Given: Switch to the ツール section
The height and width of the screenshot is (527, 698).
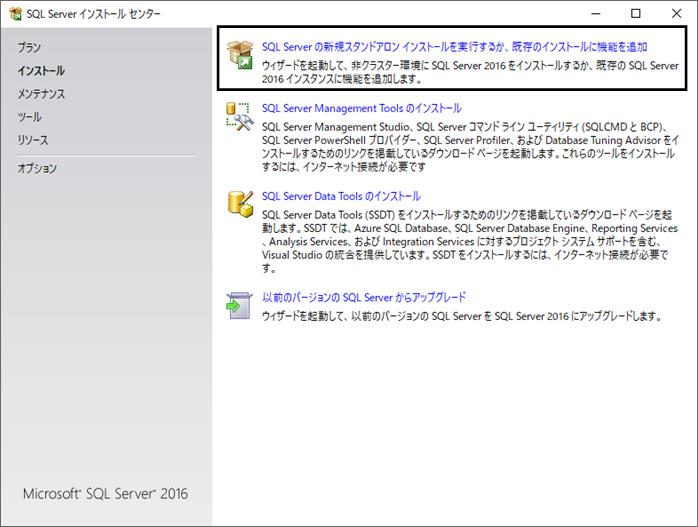Looking at the screenshot, I should [x=29, y=117].
